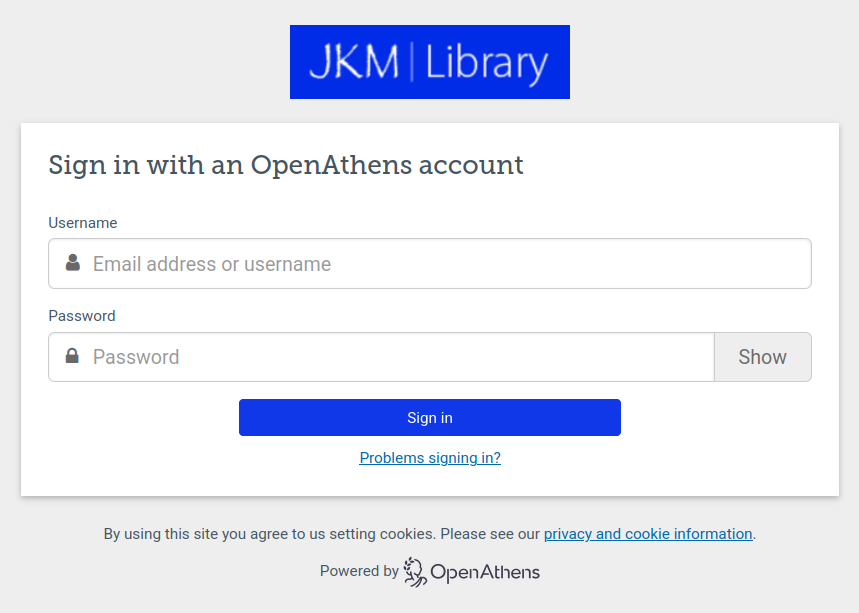
Task: Click the person icon inside the Username field
Action: pos(70,263)
